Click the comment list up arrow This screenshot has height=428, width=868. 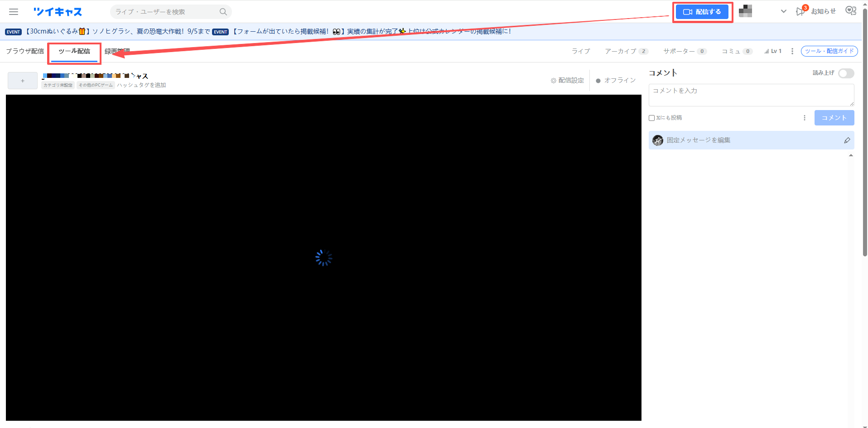tap(851, 155)
